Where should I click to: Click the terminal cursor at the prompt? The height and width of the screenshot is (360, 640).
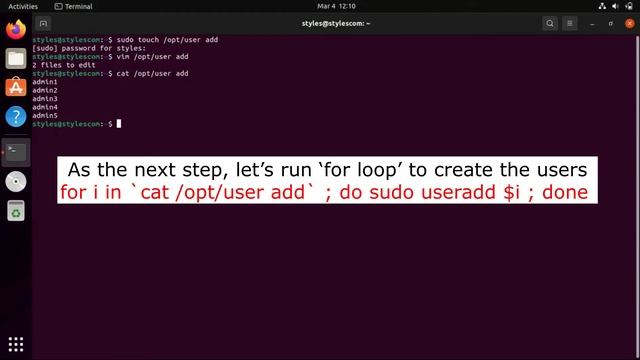(x=119, y=124)
